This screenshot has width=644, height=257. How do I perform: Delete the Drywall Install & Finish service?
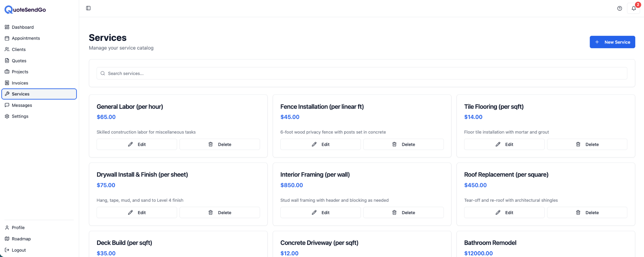point(220,212)
